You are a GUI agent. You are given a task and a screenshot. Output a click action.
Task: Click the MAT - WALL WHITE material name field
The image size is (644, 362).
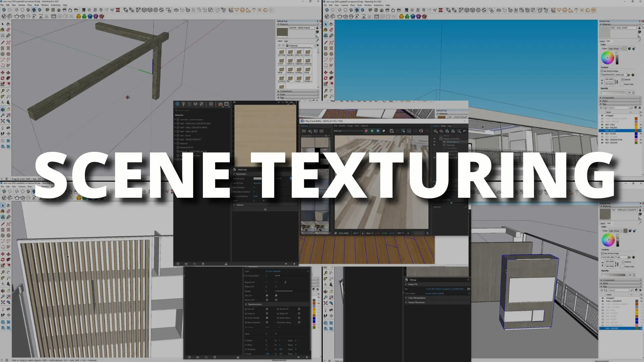coord(624,28)
